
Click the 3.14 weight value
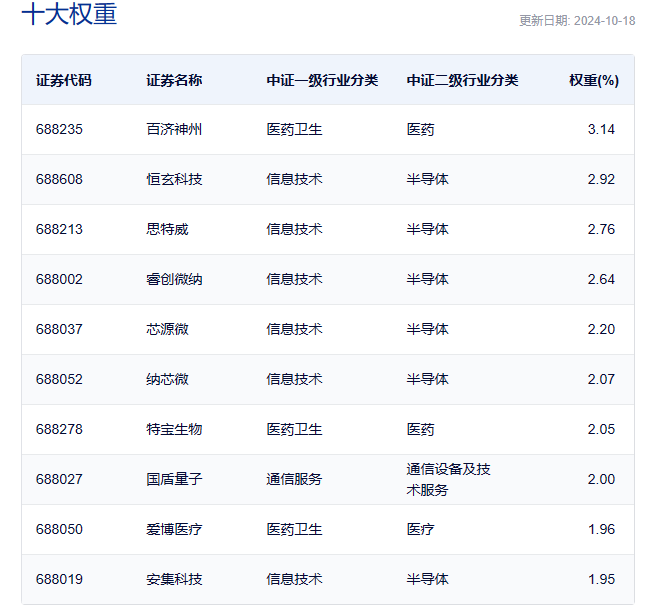tap(601, 129)
